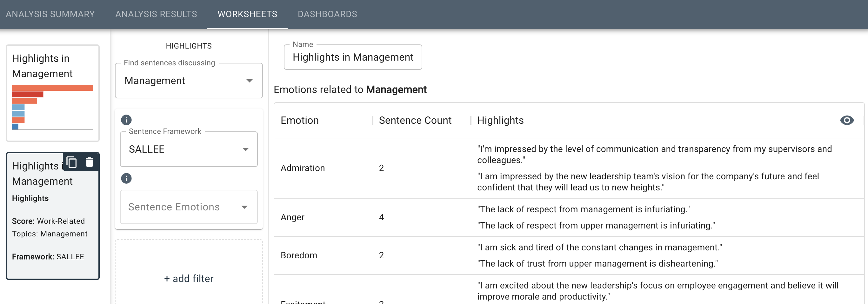Click info icon above Sentence Emotions
Viewport: 868px width, 304px height.
[x=126, y=178]
